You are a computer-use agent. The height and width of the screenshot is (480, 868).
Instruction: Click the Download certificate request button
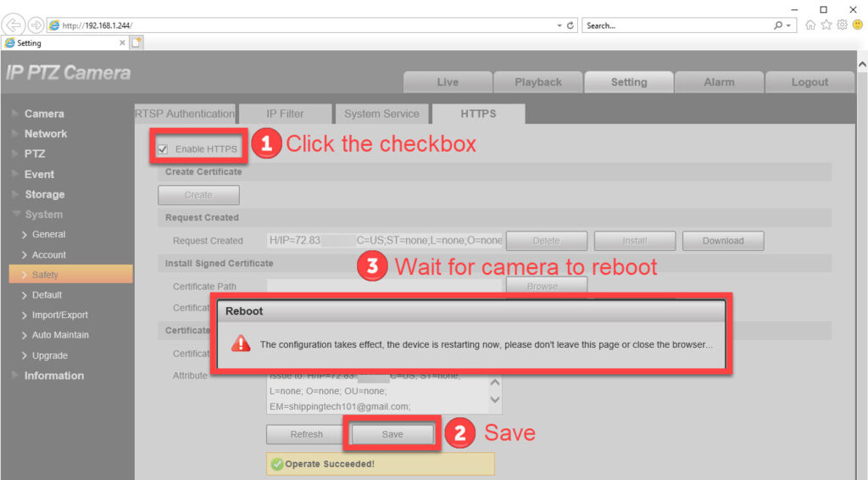click(723, 241)
